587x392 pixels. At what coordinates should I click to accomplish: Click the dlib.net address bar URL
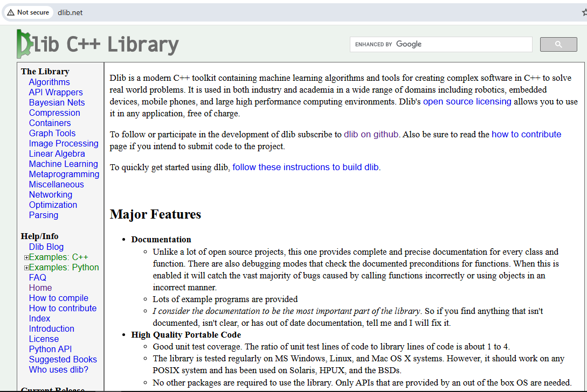click(x=70, y=12)
